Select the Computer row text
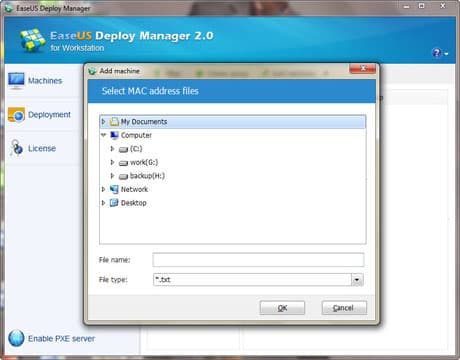 136,135
